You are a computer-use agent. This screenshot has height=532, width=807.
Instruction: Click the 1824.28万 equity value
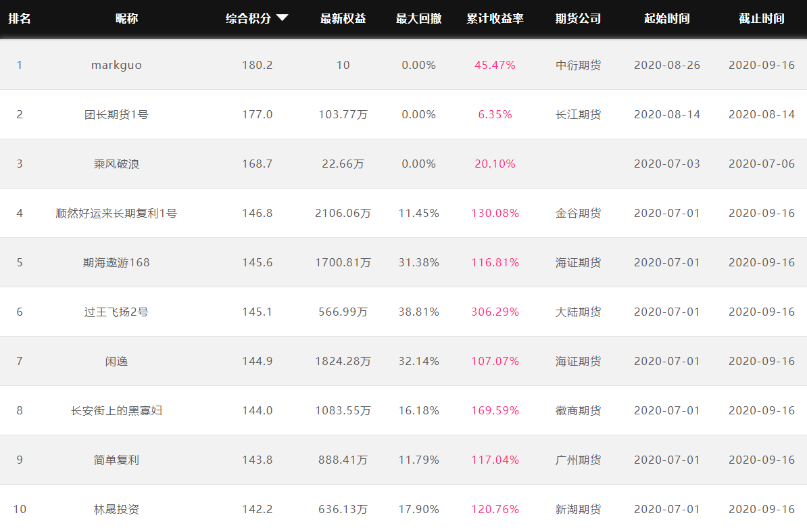(343, 361)
